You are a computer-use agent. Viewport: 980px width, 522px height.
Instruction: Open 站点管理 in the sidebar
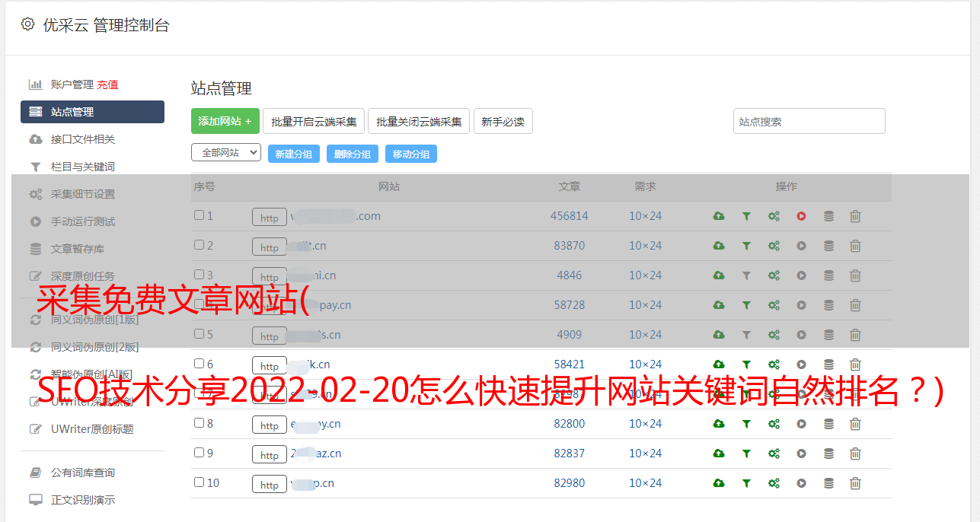point(92,112)
